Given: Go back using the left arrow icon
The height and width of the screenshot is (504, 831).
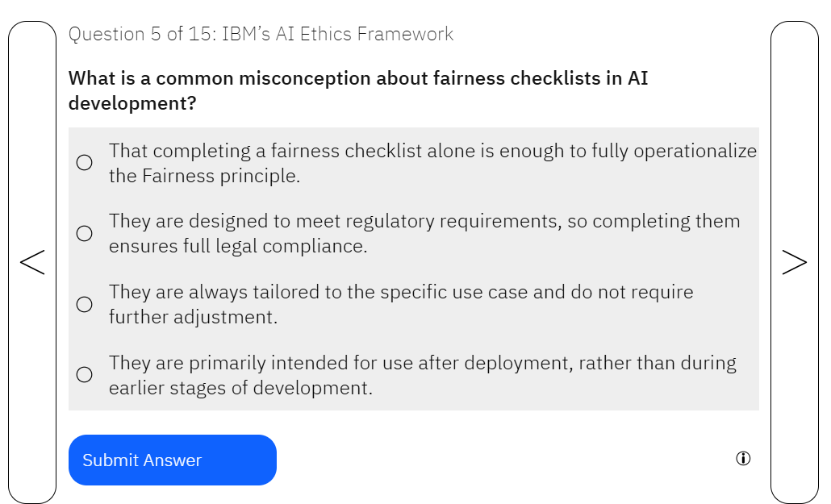Looking at the screenshot, I should [32, 262].
